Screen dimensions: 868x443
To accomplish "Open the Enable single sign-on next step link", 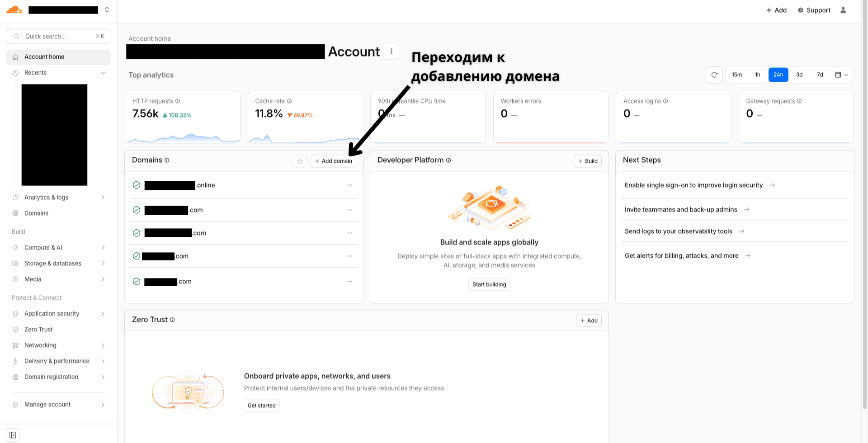I will click(693, 185).
